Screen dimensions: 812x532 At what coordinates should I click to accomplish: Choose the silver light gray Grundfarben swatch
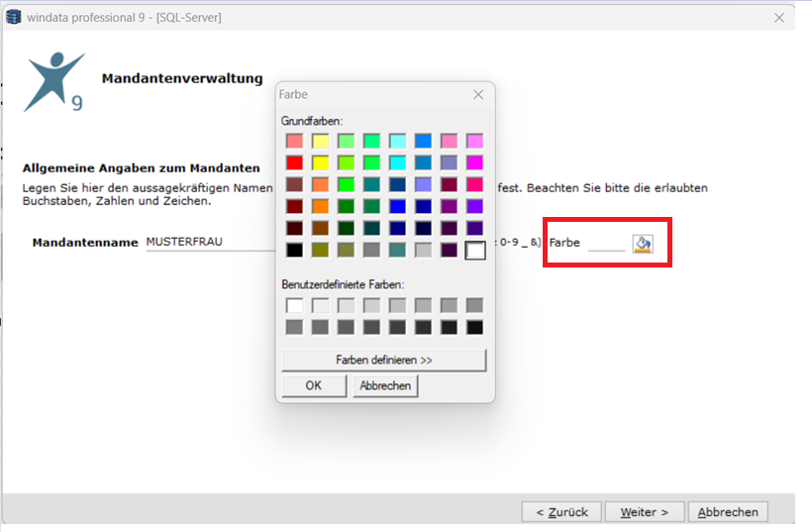point(423,251)
